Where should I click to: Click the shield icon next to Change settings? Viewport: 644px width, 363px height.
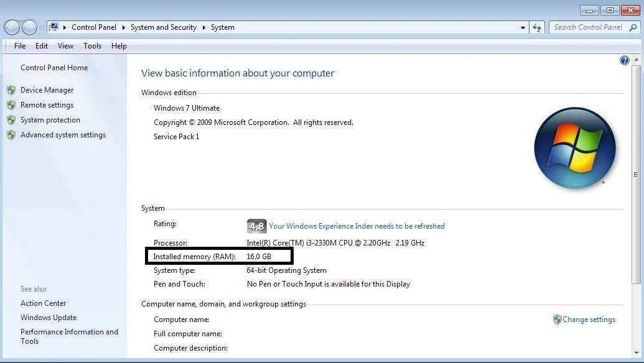[557, 319]
